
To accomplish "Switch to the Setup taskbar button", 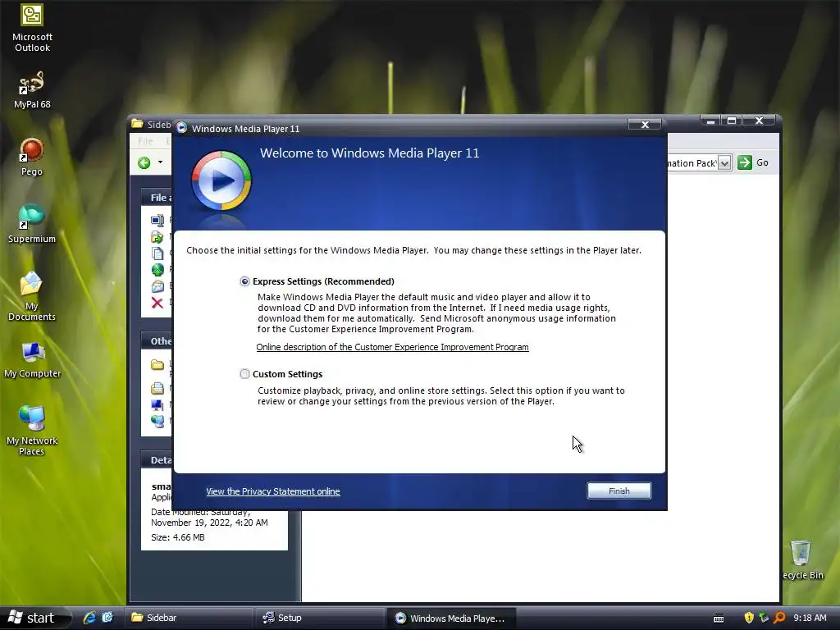I will coord(320,618).
